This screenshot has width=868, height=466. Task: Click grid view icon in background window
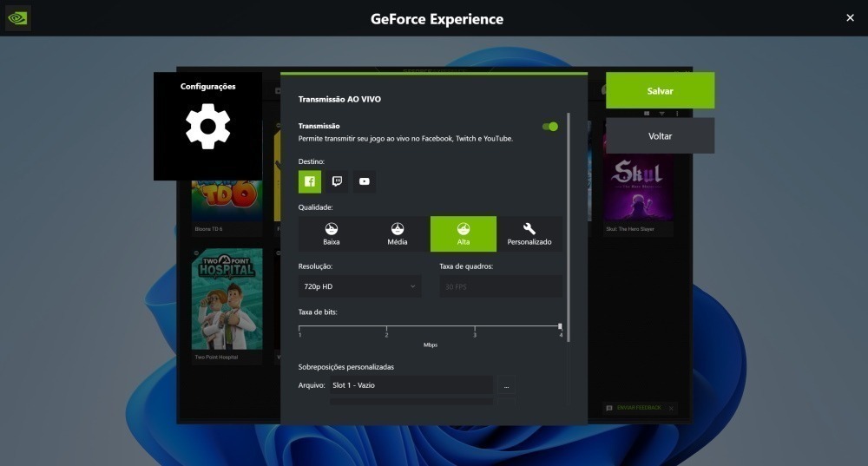[647, 114]
